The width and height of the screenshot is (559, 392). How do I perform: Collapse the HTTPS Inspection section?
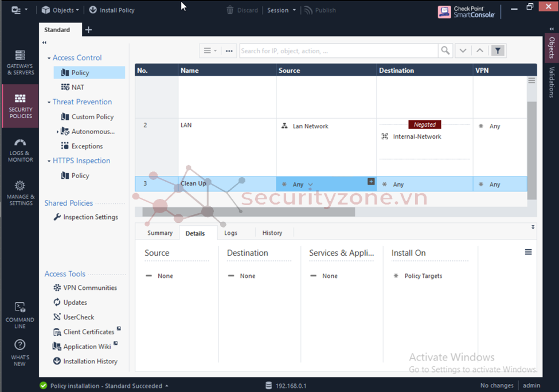click(x=49, y=161)
